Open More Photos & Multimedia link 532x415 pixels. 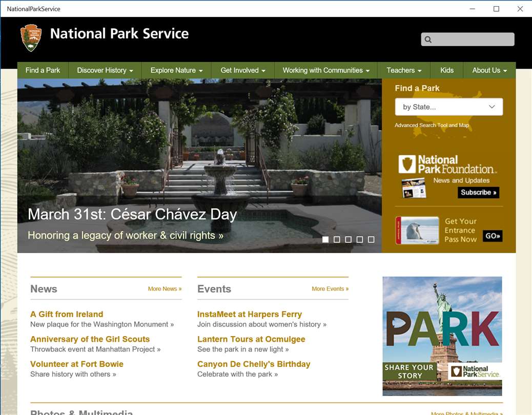click(x=467, y=413)
